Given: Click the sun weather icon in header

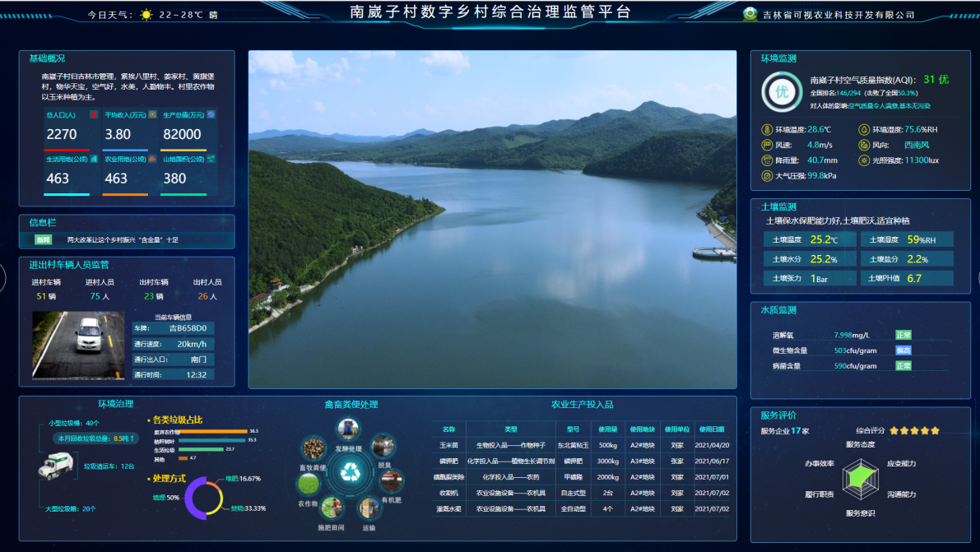Looking at the screenshot, I should [146, 15].
